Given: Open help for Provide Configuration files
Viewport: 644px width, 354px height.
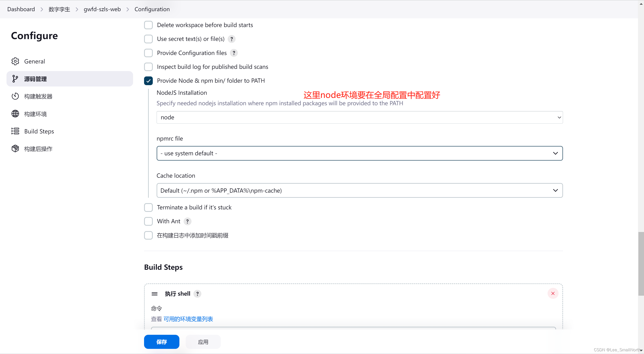Looking at the screenshot, I should pos(234,53).
